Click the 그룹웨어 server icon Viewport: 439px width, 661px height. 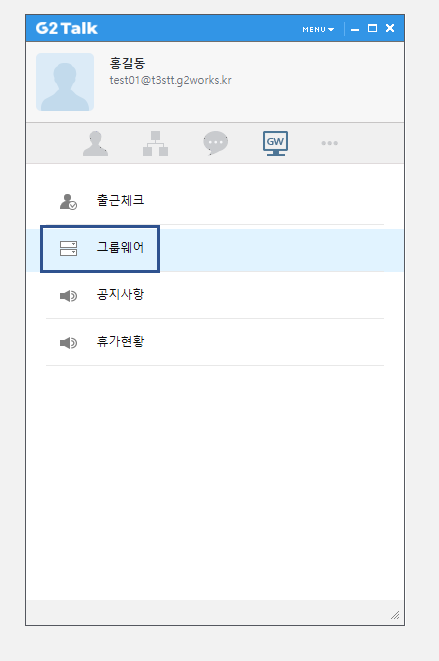68,249
